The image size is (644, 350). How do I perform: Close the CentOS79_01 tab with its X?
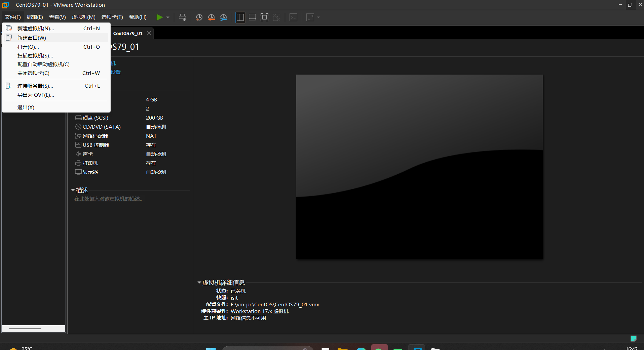pyautogui.click(x=149, y=33)
